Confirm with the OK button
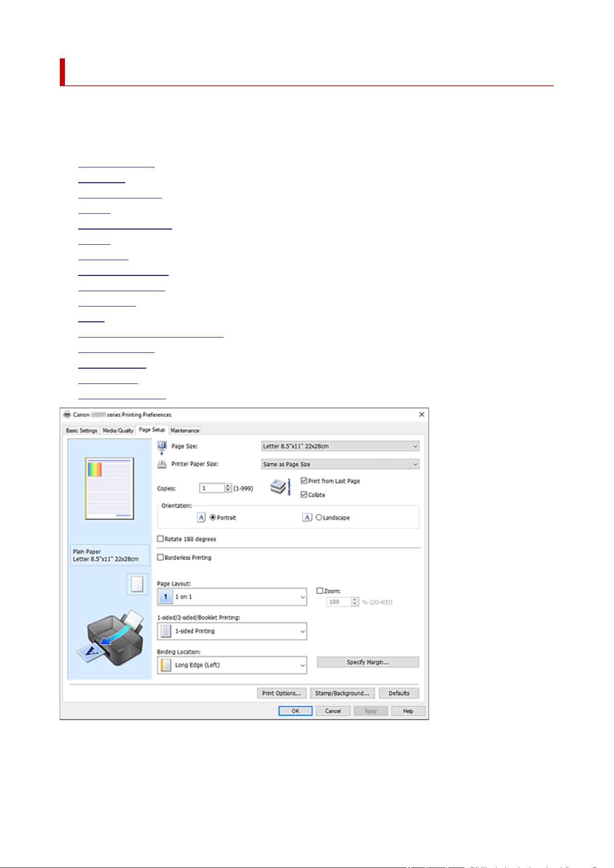 click(x=295, y=711)
